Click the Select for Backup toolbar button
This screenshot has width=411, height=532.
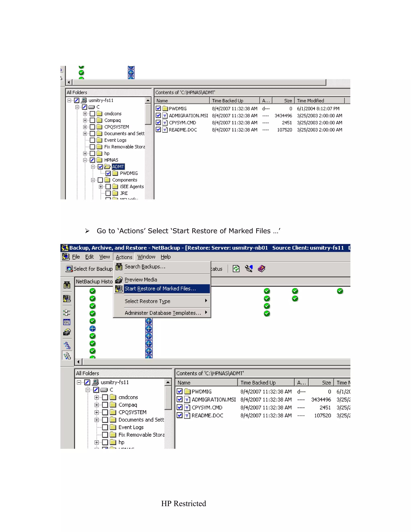(89, 269)
